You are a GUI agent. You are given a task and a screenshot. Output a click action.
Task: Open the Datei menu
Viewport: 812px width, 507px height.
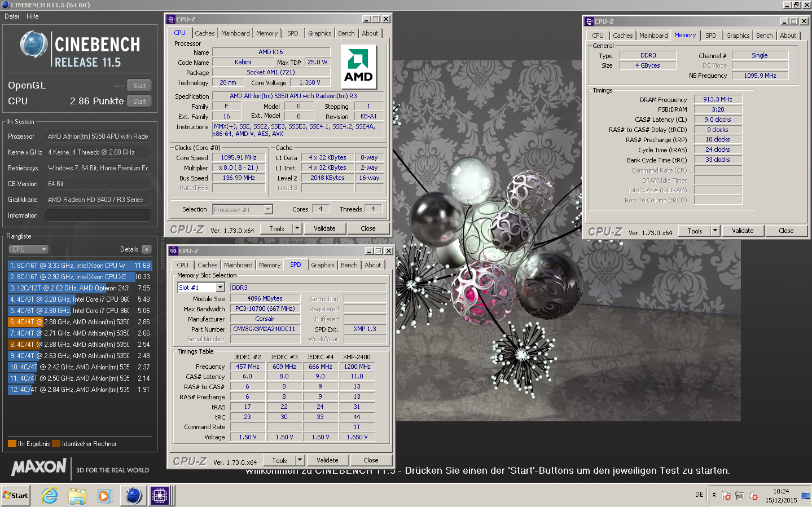click(x=12, y=16)
